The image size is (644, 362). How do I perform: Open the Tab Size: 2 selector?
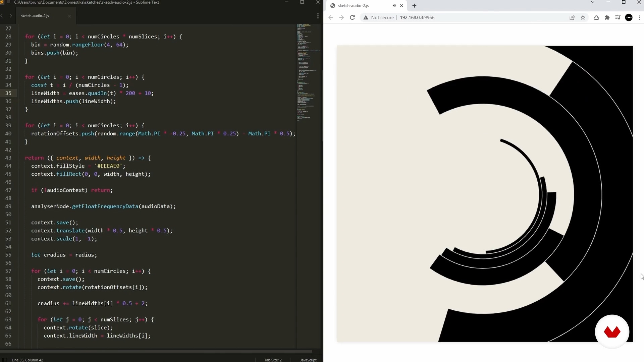(x=273, y=360)
